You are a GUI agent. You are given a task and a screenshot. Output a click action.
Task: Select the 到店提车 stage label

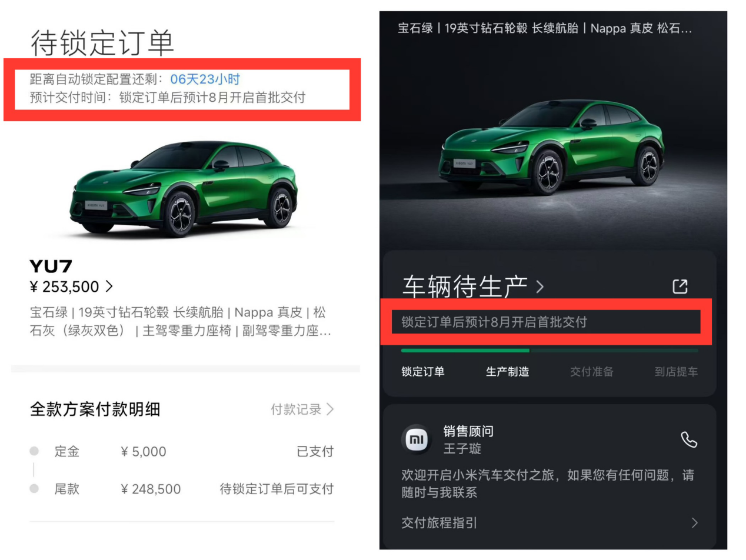[677, 372]
